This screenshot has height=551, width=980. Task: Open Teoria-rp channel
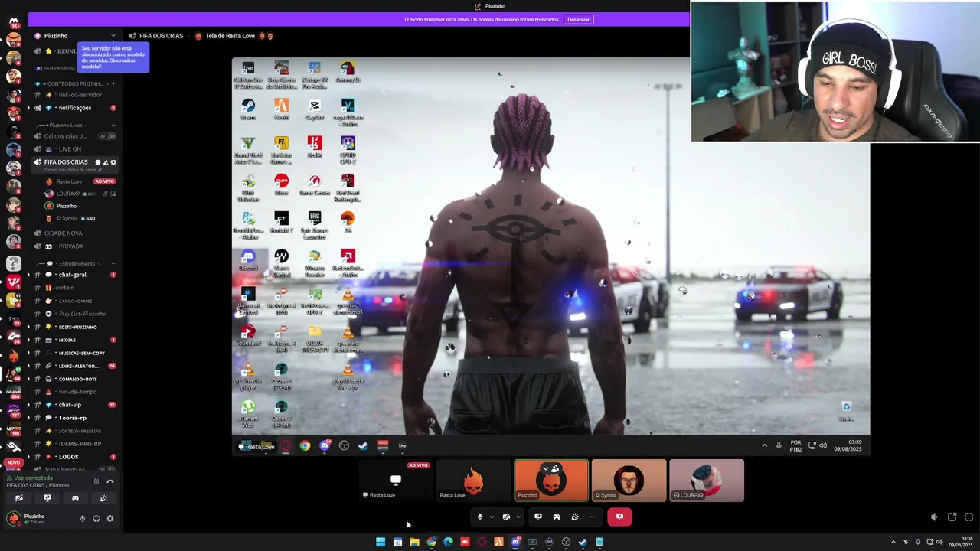tap(73, 418)
